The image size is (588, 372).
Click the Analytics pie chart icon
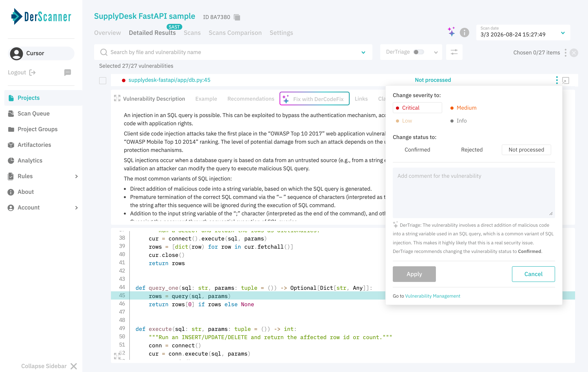pyautogui.click(x=11, y=161)
